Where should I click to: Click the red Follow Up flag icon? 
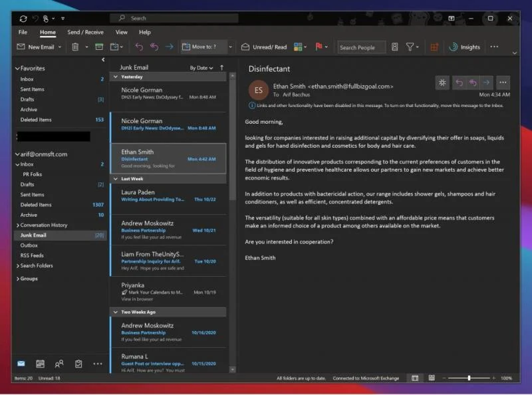tap(319, 47)
